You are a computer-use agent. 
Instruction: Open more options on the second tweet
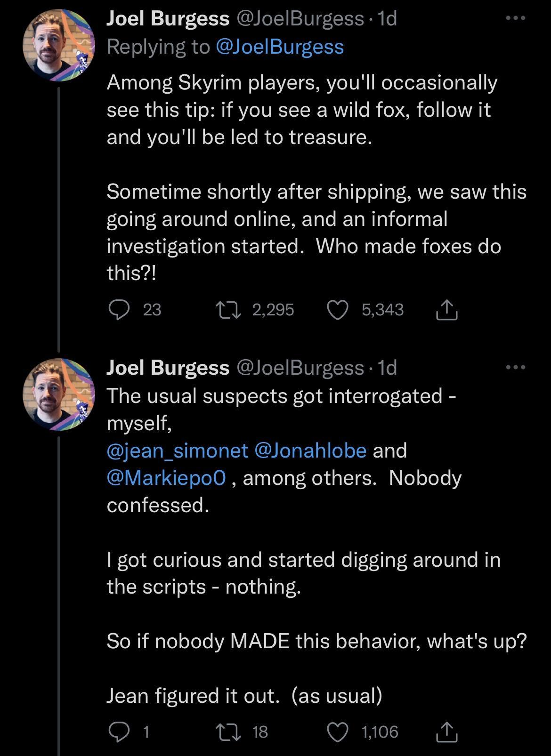(515, 367)
